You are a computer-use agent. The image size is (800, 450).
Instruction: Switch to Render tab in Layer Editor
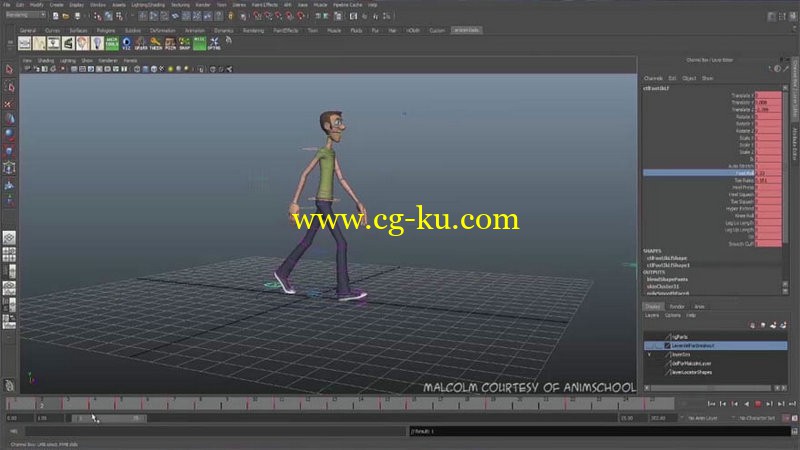(677, 307)
